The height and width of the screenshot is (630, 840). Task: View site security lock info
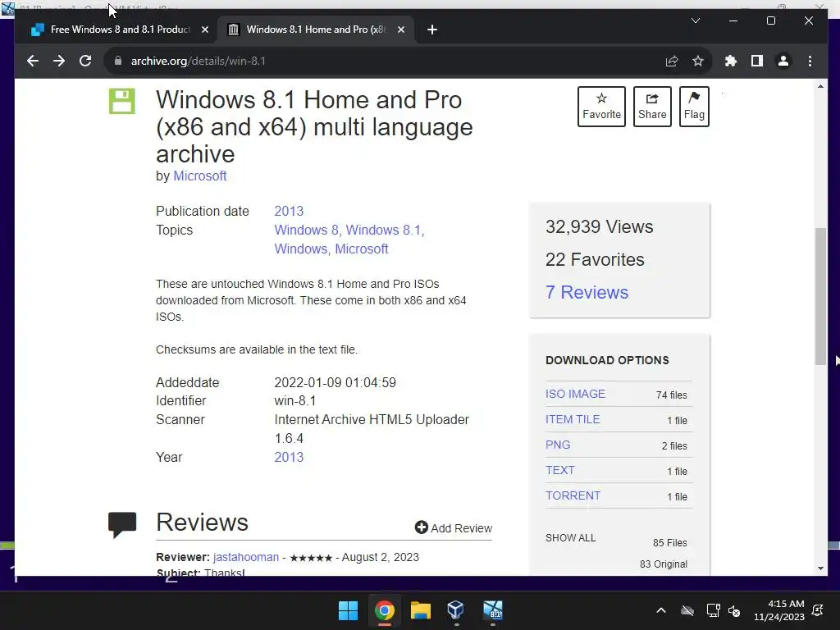(x=118, y=61)
